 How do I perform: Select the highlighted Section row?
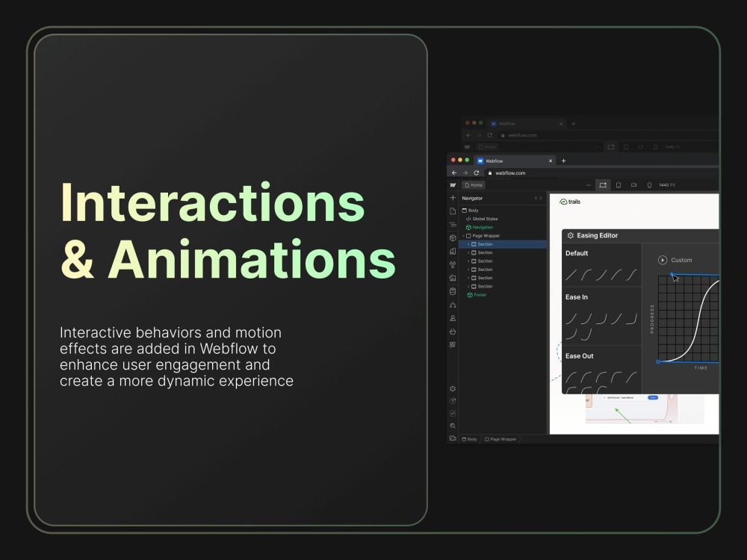(503, 244)
